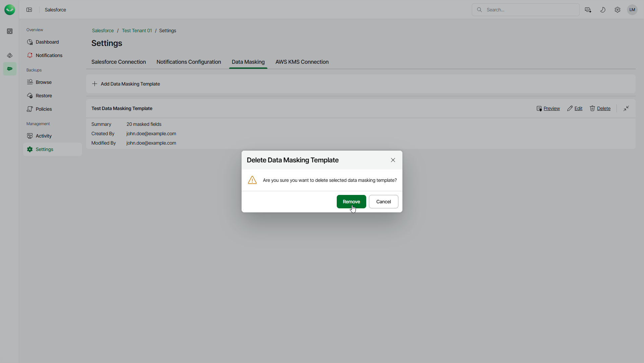This screenshot has width=644, height=363.
Task: Click the Edit pencil link
Action: coord(575,108)
